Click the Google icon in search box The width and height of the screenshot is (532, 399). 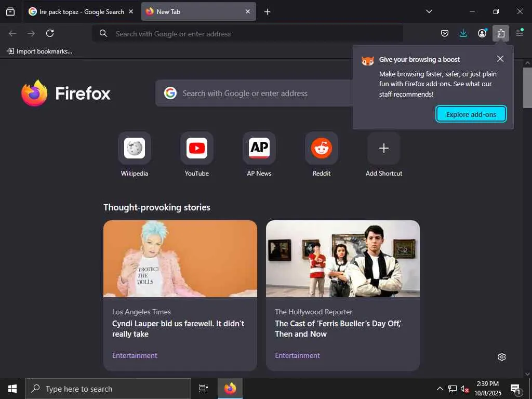[x=170, y=93]
